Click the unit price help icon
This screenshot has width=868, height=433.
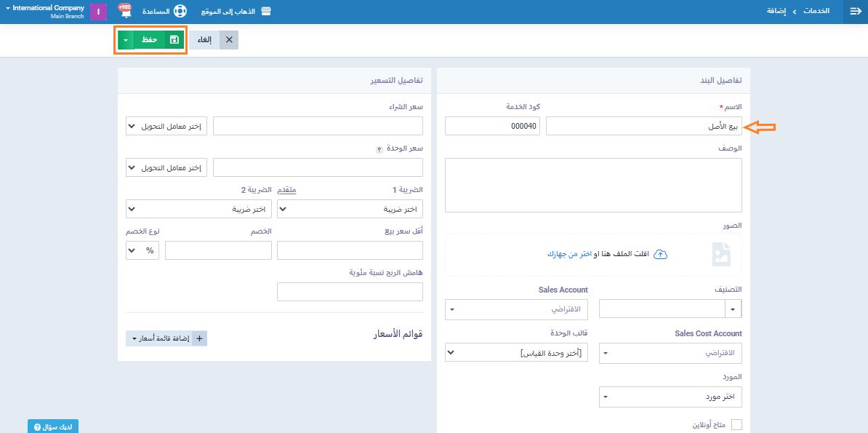pyautogui.click(x=379, y=148)
